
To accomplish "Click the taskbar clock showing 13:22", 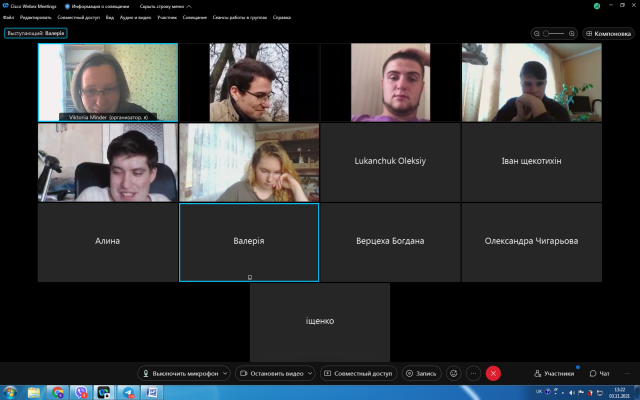I will (x=619, y=393).
